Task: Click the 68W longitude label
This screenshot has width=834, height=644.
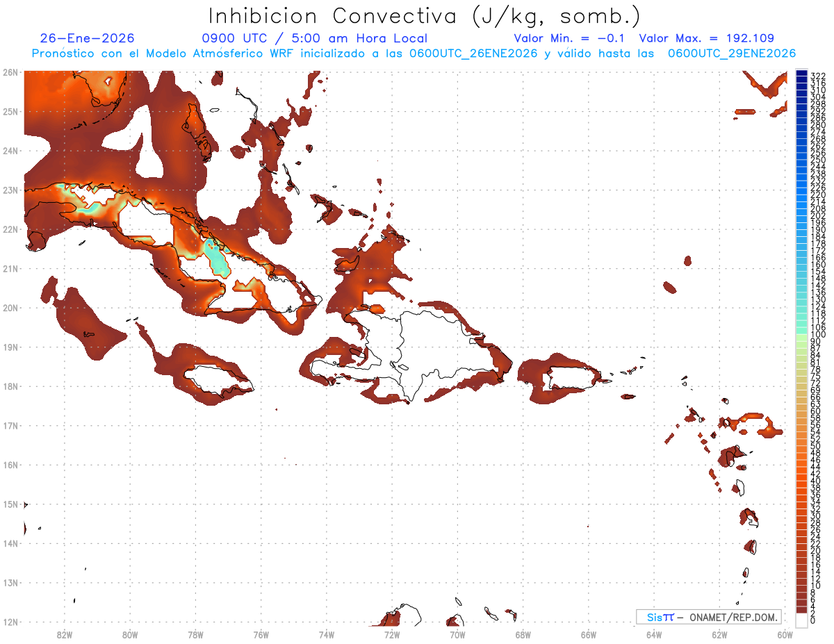Action: pyautogui.click(x=523, y=634)
